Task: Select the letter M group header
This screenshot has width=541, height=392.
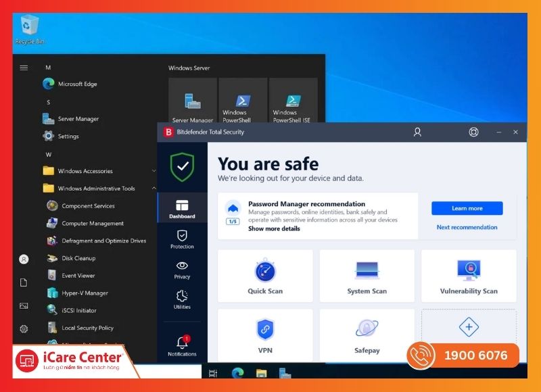Action: (48, 68)
